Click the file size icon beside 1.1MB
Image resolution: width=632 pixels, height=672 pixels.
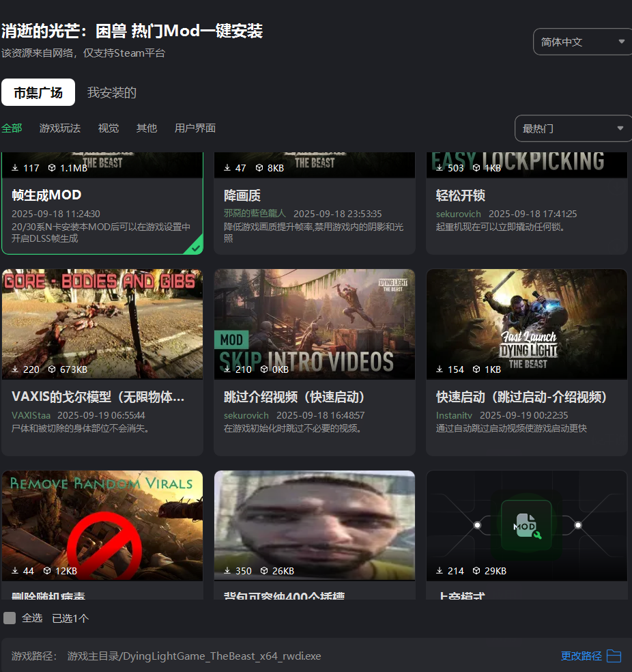click(x=52, y=167)
